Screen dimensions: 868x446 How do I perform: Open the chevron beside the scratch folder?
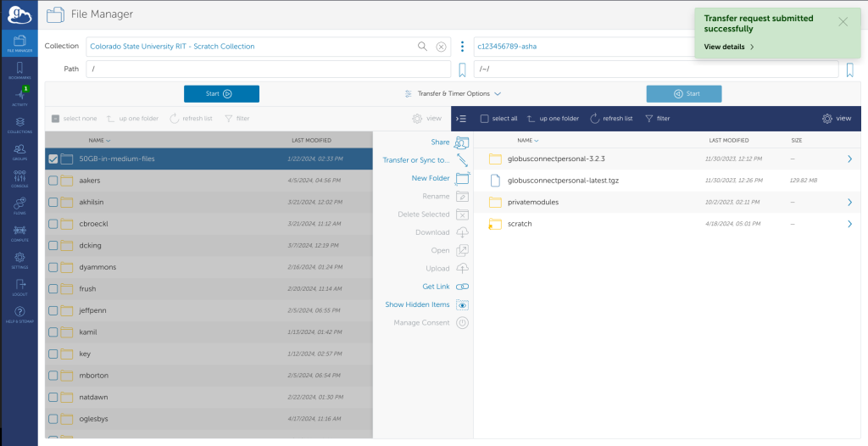[849, 224]
